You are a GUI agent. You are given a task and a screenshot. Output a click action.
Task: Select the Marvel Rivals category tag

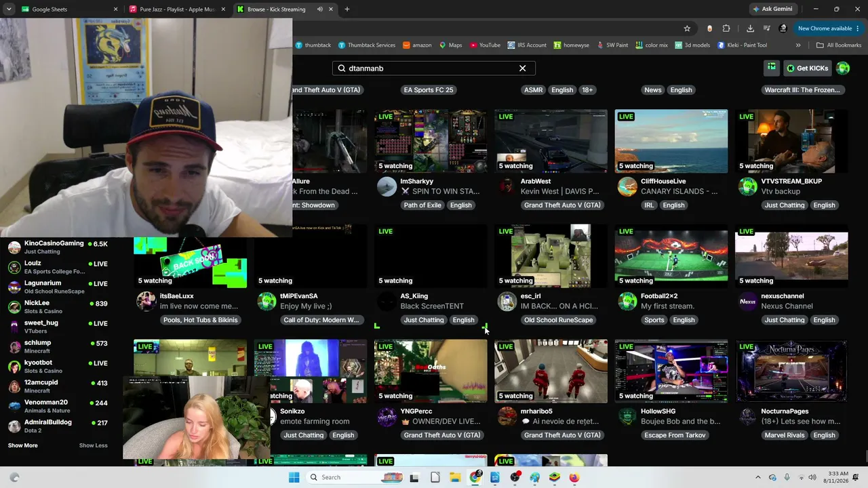785,435
